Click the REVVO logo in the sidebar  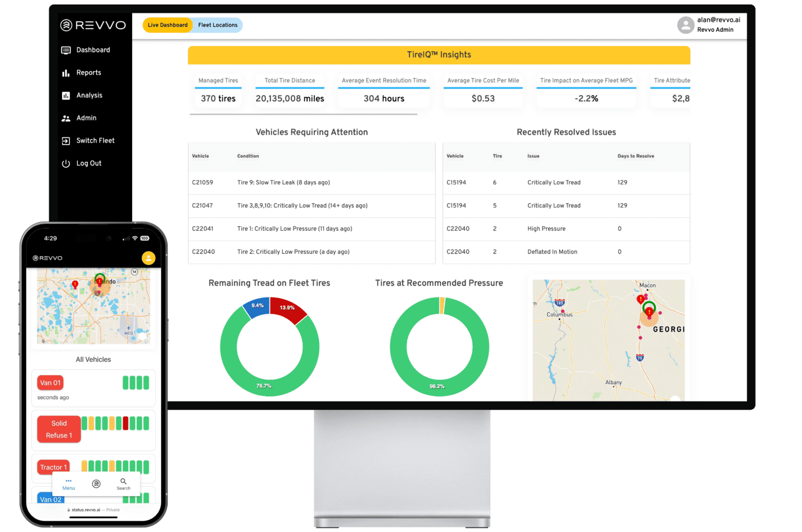click(x=93, y=25)
